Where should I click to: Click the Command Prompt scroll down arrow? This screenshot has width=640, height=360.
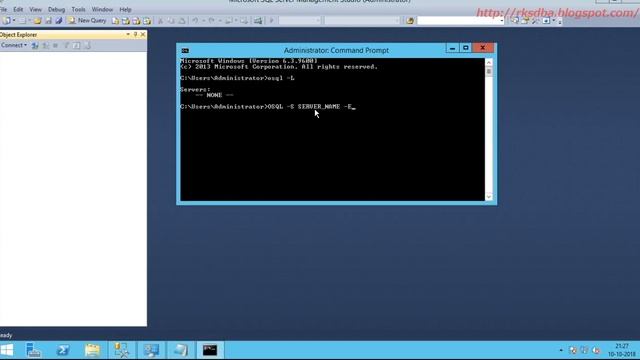(x=489, y=197)
